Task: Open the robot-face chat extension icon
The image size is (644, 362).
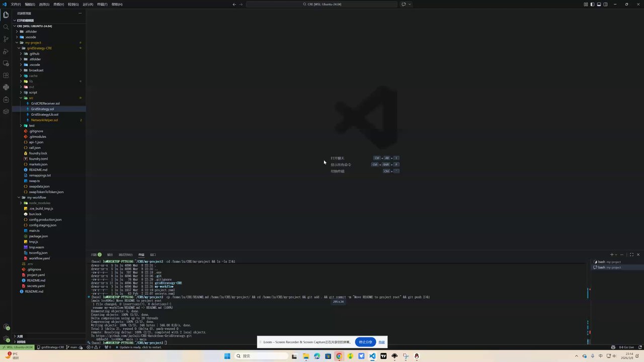Action: click(6, 100)
